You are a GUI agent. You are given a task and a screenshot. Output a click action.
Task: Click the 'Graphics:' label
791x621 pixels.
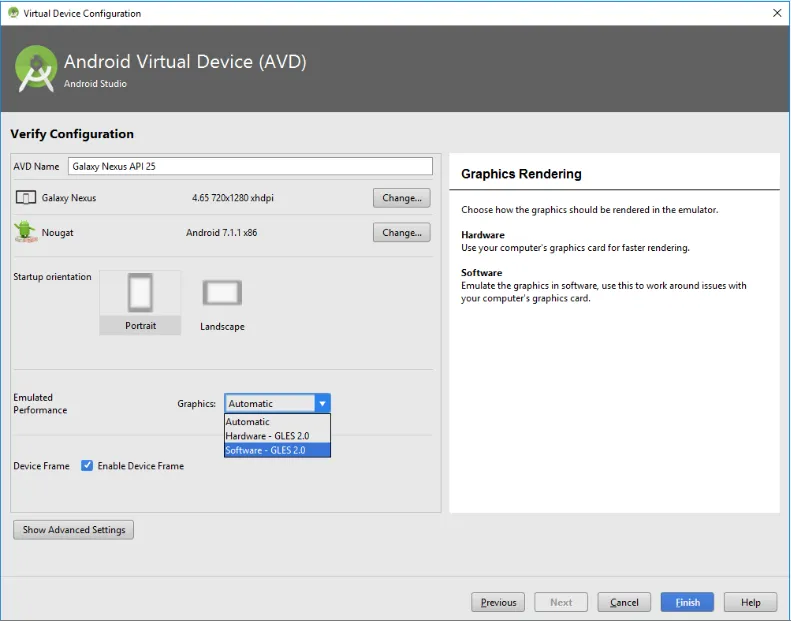196,404
